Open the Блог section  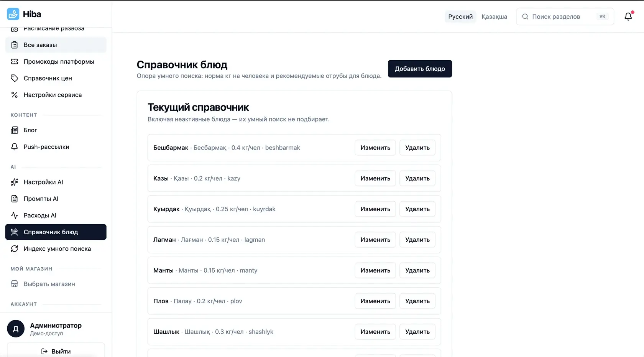pyautogui.click(x=56, y=130)
